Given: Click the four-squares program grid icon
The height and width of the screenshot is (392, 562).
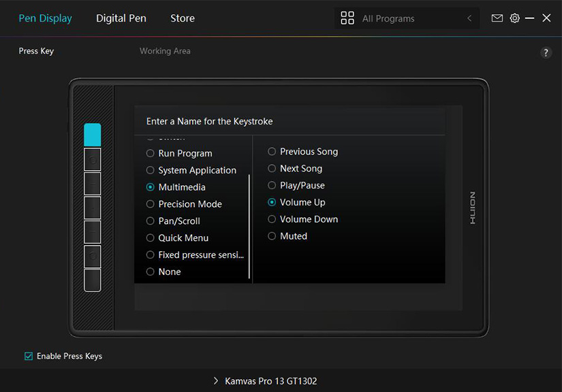Looking at the screenshot, I should click(x=347, y=18).
